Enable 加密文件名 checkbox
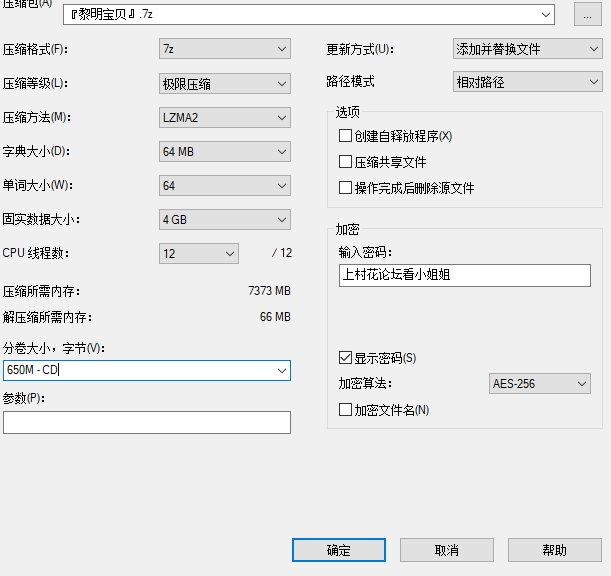This screenshot has height=576, width=611. 346,410
